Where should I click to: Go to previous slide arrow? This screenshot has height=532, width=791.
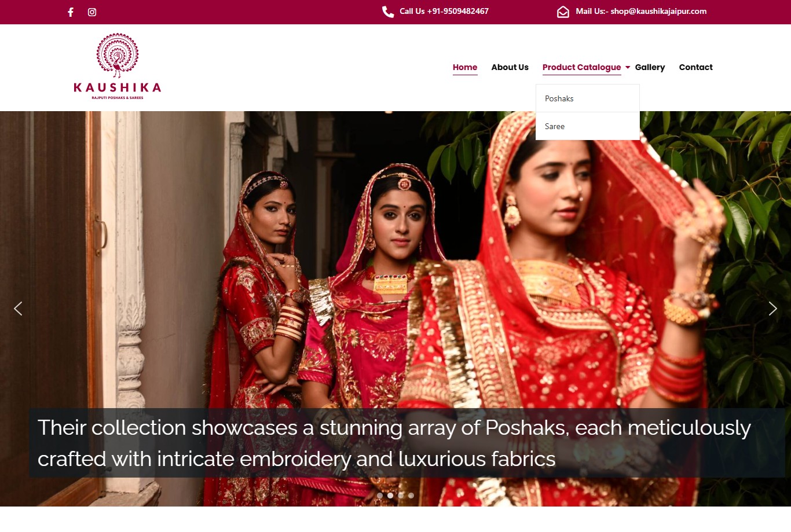tap(18, 309)
